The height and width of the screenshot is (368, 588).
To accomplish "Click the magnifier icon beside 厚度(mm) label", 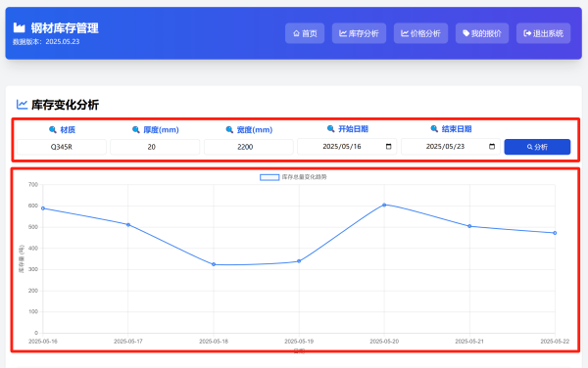I will coord(136,129).
